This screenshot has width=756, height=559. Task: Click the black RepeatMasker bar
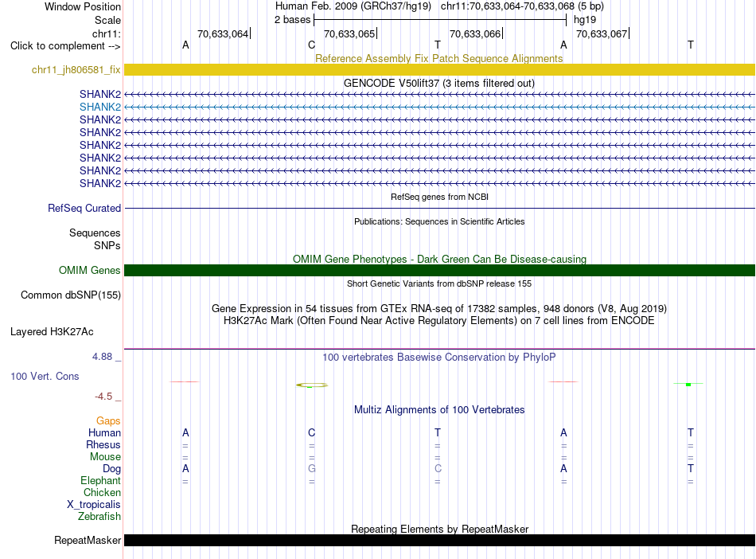439,540
